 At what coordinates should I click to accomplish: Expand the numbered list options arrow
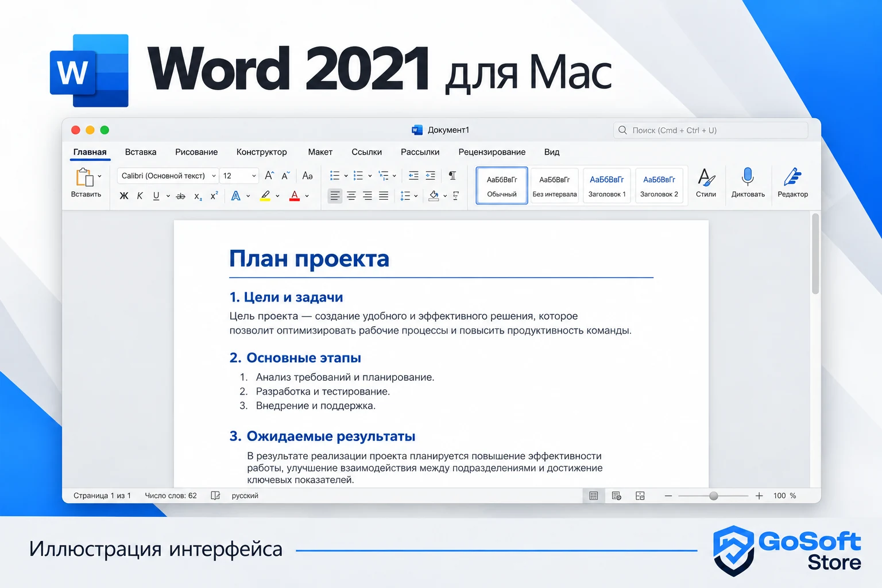370,176
